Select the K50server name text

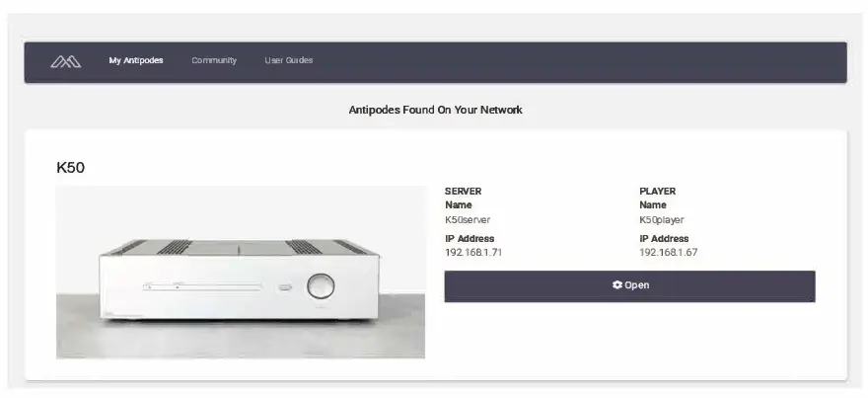point(468,219)
